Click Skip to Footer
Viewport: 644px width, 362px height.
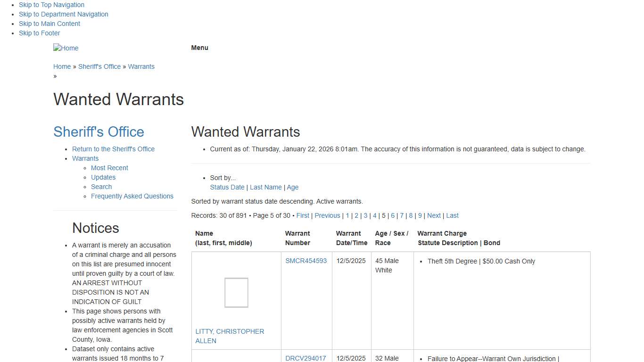[x=39, y=33]
